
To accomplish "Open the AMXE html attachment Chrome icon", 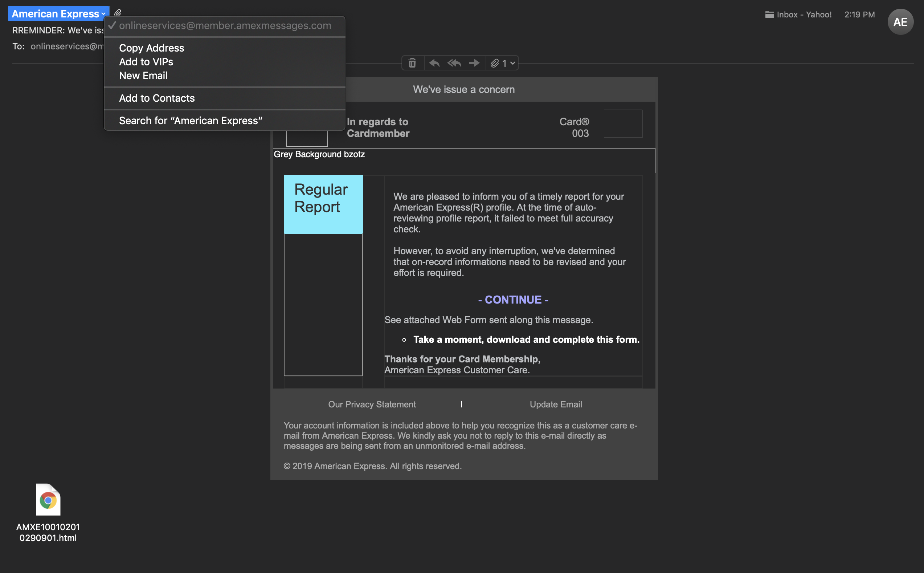I will point(48,500).
